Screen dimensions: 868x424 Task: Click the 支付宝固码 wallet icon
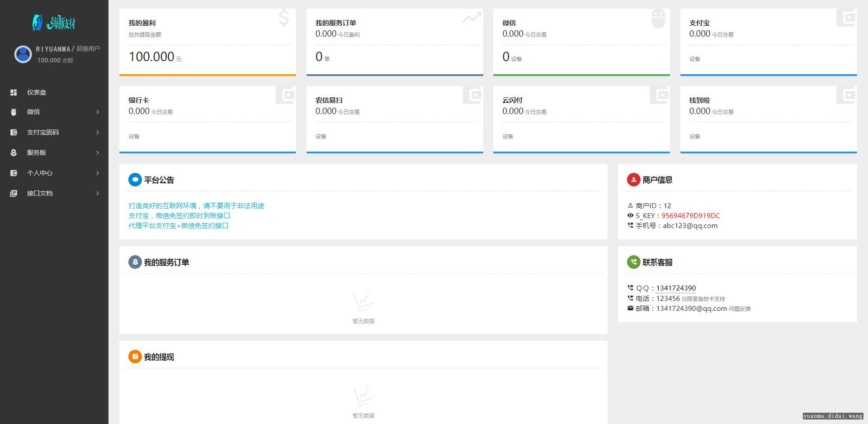(14, 132)
